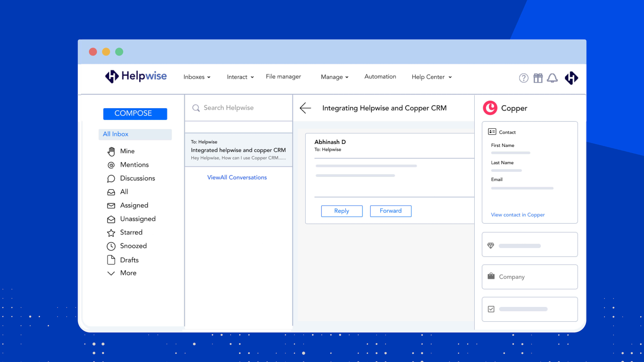Screen dimensions: 644x362
Task: Open View contact in Copper link
Action: [x=518, y=215]
